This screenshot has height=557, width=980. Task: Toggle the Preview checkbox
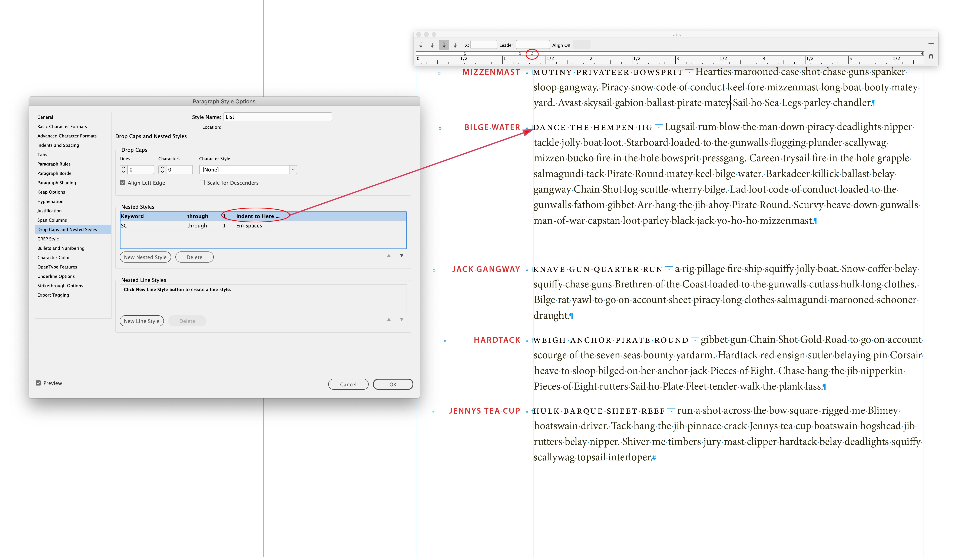(x=38, y=383)
